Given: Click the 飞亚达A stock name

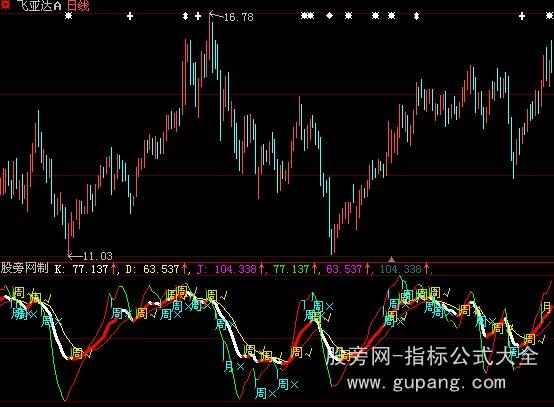Looking at the screenshot, I should point(39,5).
